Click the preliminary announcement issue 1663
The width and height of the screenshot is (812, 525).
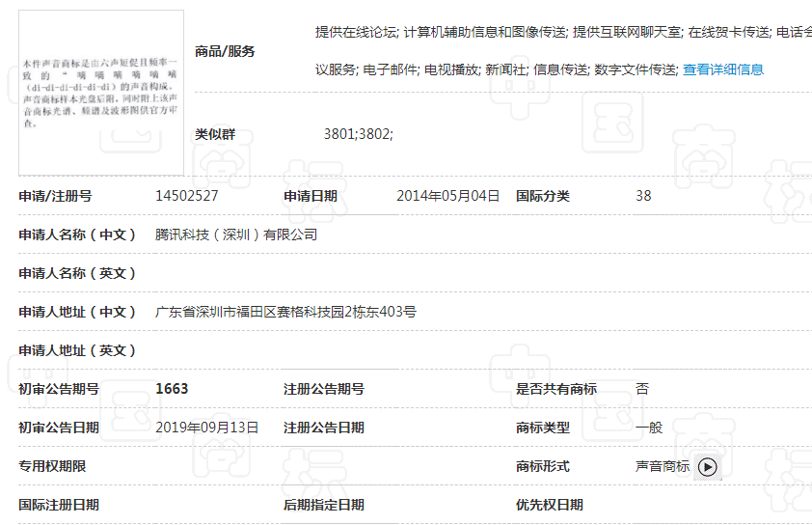coord(172,389)
